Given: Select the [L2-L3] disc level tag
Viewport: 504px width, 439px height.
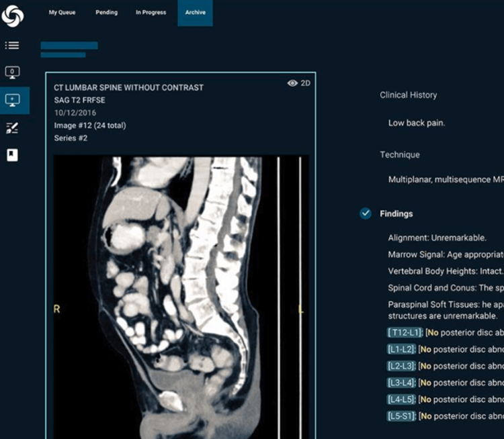Looking at the screenshot, I should tap(401, 366).
